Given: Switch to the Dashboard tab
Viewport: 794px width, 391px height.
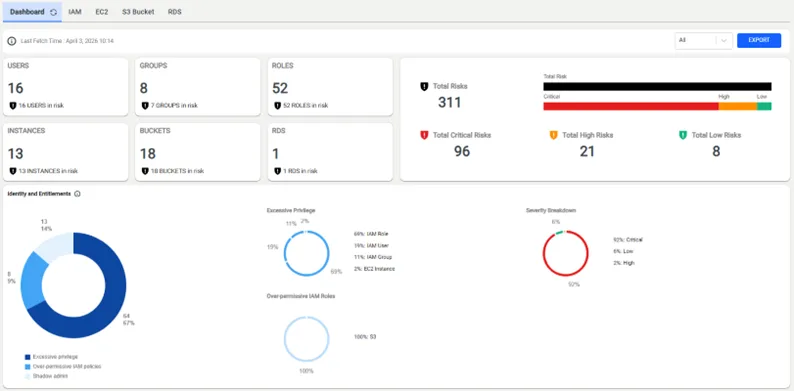Looking at the screenshot, I should pos(32,12).
